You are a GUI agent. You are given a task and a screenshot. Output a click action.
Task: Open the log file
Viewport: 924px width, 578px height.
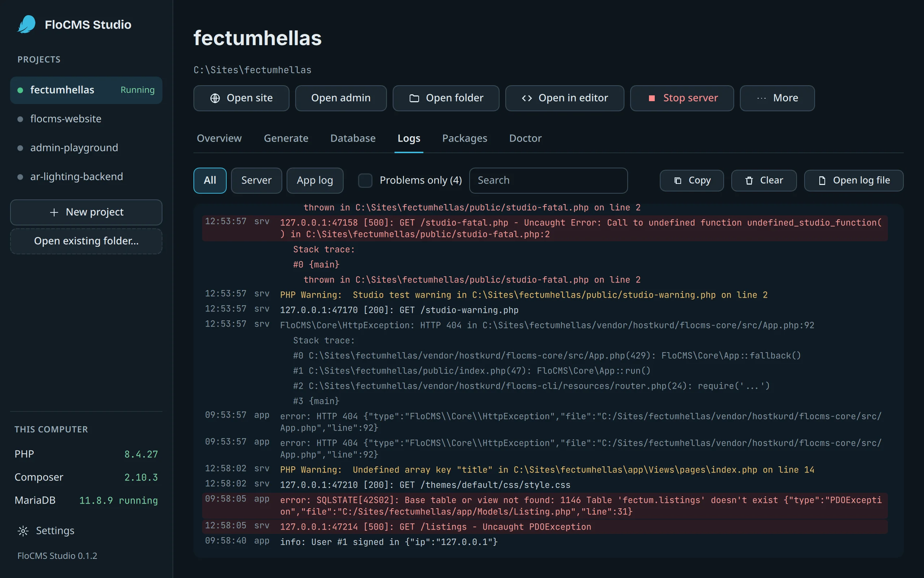[854, 180]
